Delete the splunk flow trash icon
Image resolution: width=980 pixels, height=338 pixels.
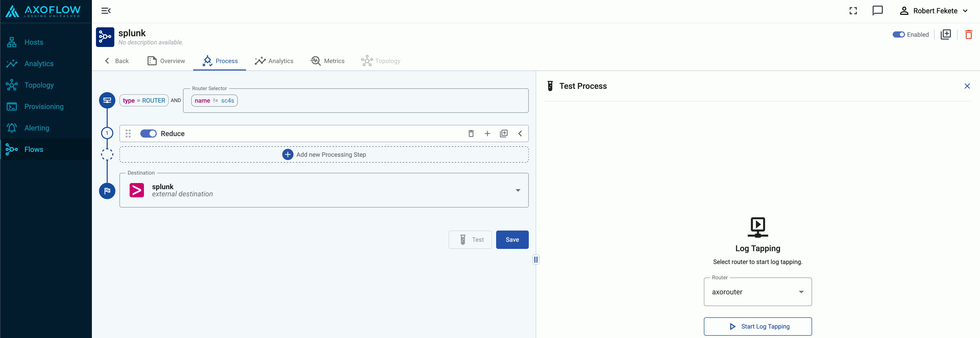tap(969, 35)
